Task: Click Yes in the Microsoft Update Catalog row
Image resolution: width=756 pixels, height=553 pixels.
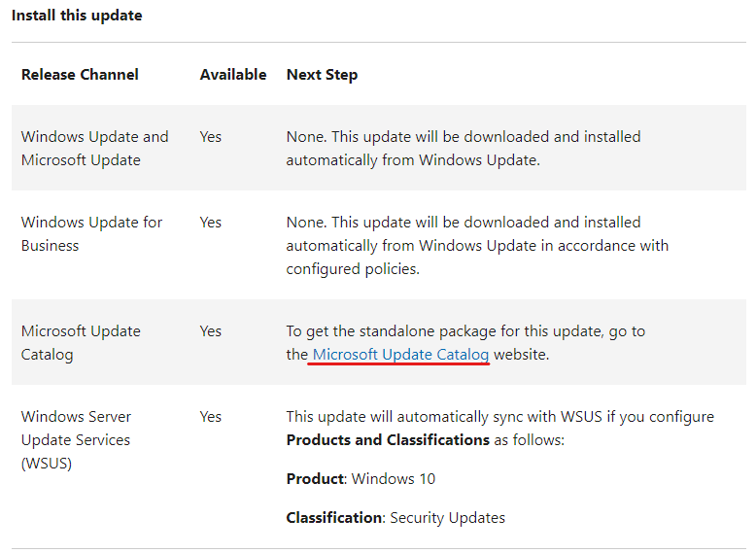Action: (211, 331)
